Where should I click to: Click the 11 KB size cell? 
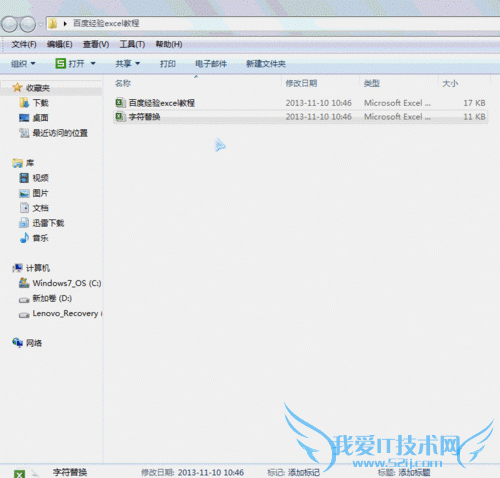coord(474,117)
